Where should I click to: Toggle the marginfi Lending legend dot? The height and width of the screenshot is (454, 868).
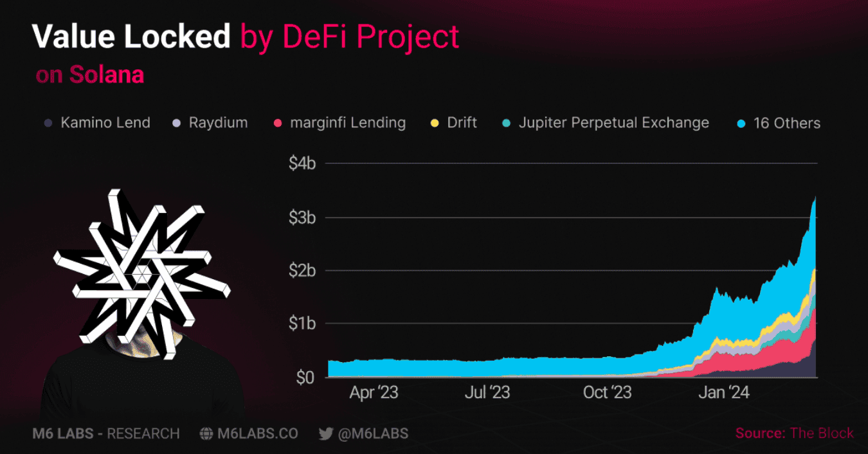[x=278, y=123]
